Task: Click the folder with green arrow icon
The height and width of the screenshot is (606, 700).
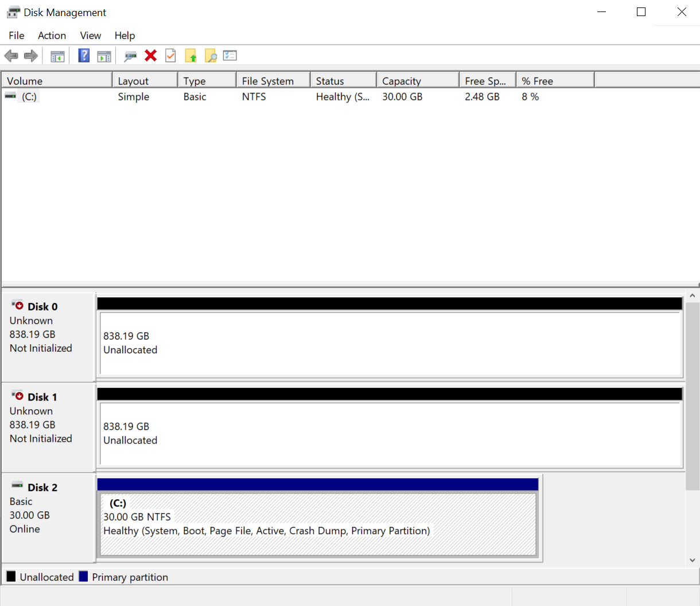Action: (x=190, y=55)
